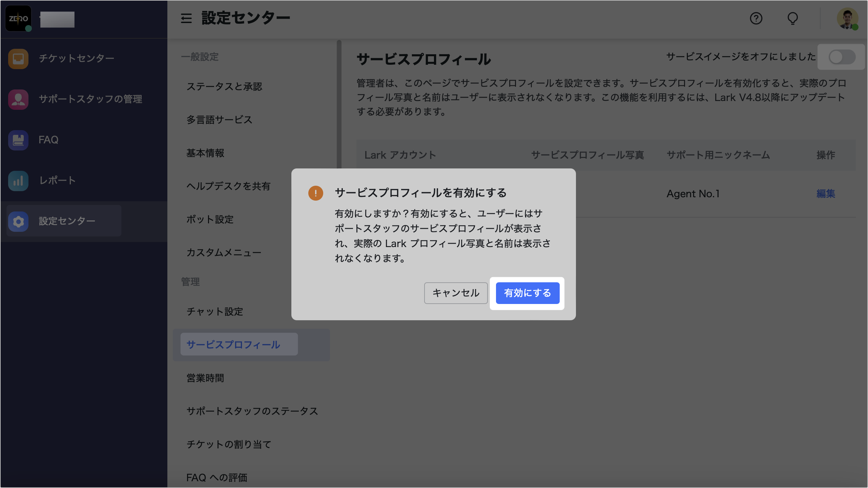
Task: Open the チケットセンター from the sidebar
Action: (x=18, y=59)
